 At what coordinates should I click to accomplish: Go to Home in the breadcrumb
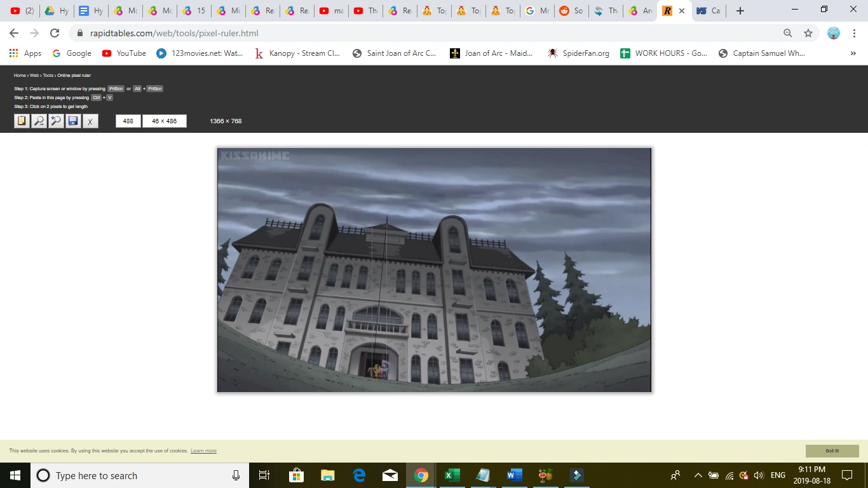coord(20,76)
